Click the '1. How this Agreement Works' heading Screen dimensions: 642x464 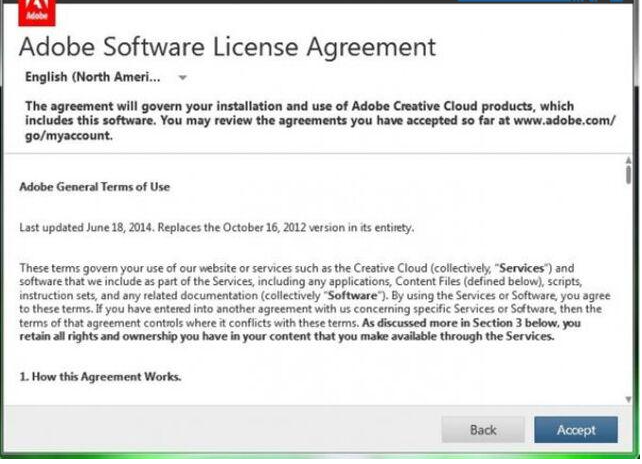[x=100, y=377]
